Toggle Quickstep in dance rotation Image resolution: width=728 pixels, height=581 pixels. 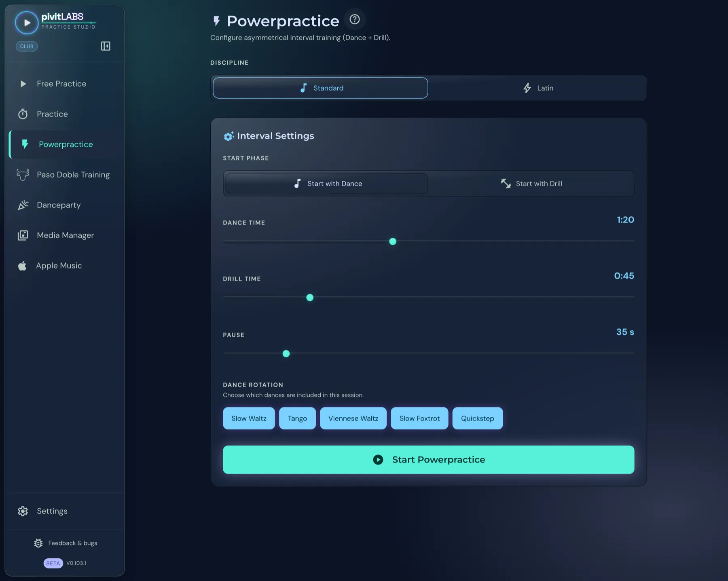478,418
